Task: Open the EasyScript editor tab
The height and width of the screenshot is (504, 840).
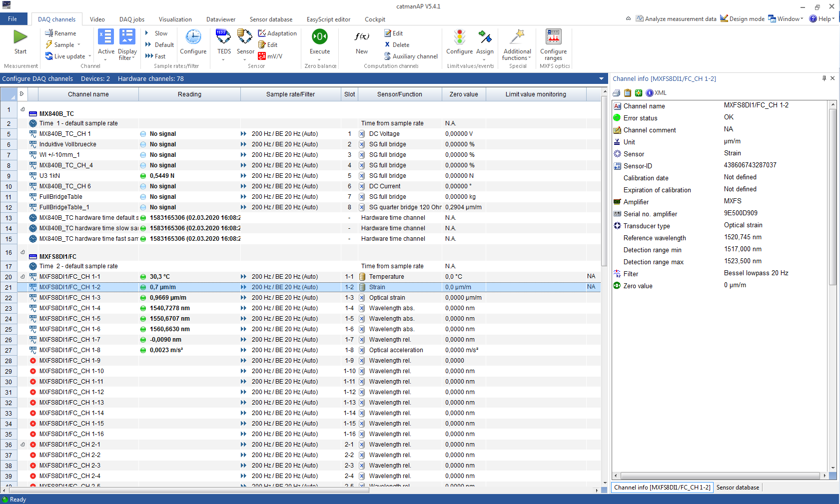Action: tap(328, 19)
